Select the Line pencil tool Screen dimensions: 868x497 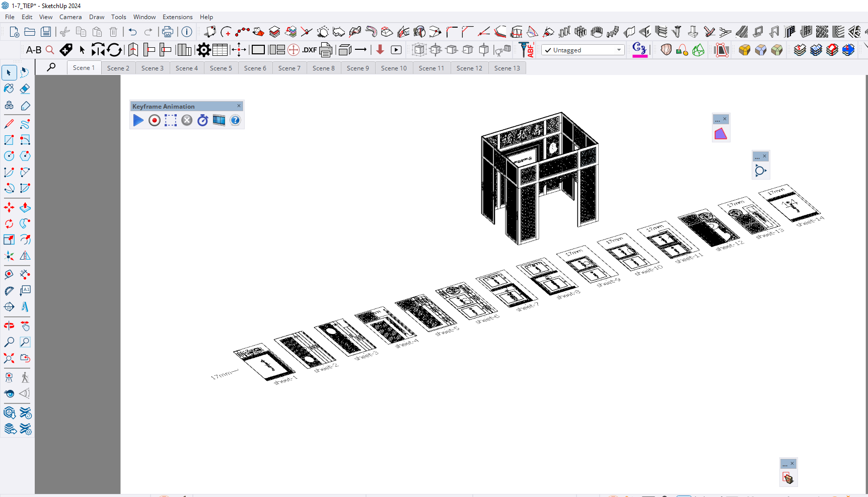9,124
